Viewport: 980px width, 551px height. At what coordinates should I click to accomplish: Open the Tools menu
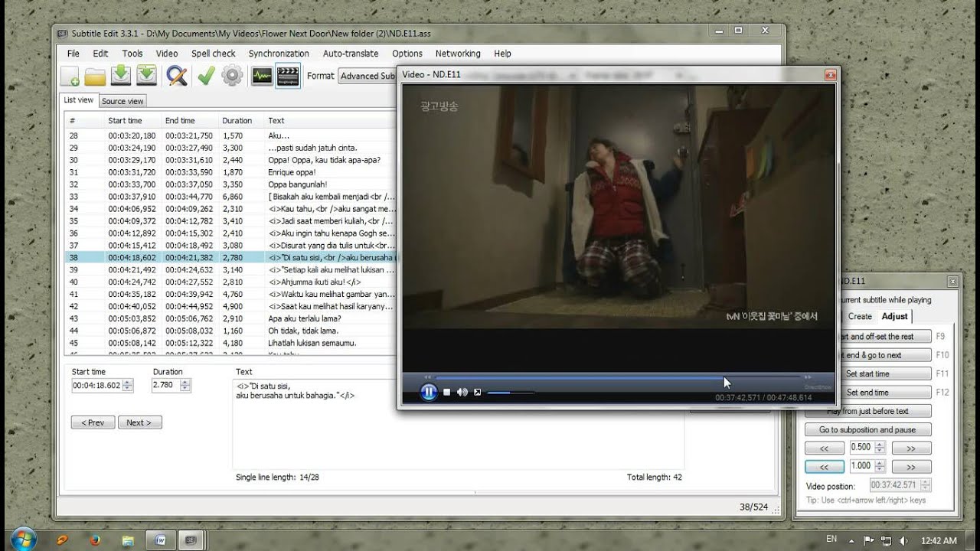point(132,54)
